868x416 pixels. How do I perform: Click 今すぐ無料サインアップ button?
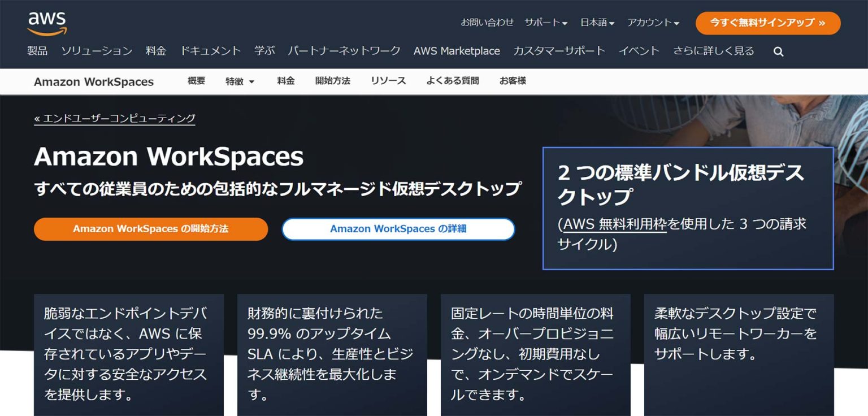pos(767,23)
